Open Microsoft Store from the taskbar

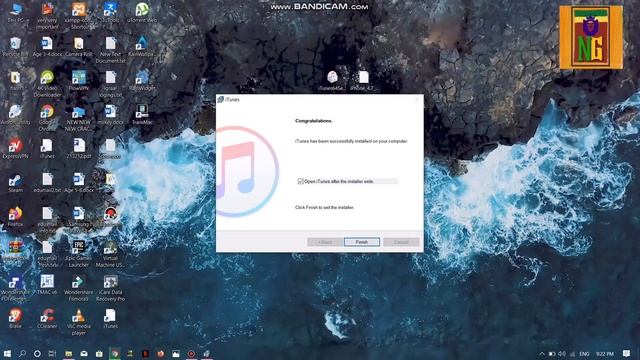tap(99, 353)
